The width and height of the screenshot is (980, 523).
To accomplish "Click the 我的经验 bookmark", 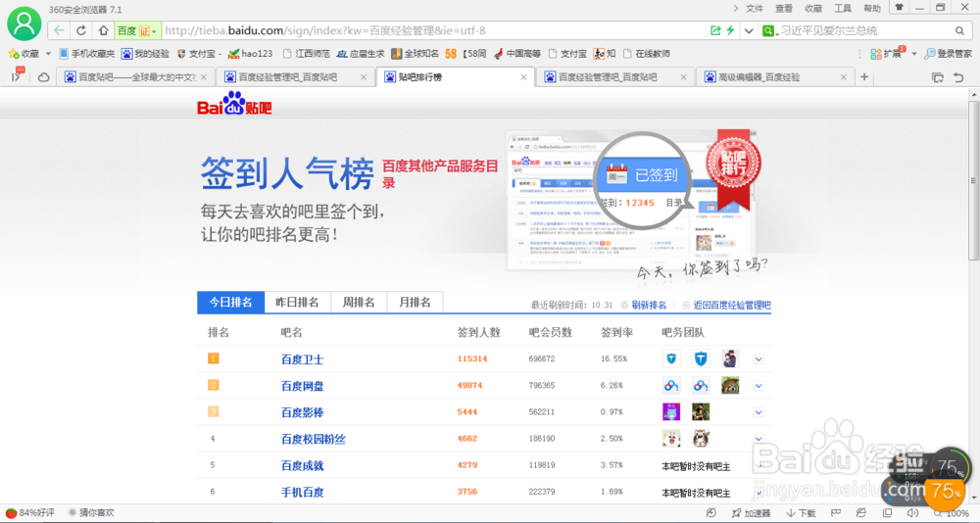I will [145, 54].
